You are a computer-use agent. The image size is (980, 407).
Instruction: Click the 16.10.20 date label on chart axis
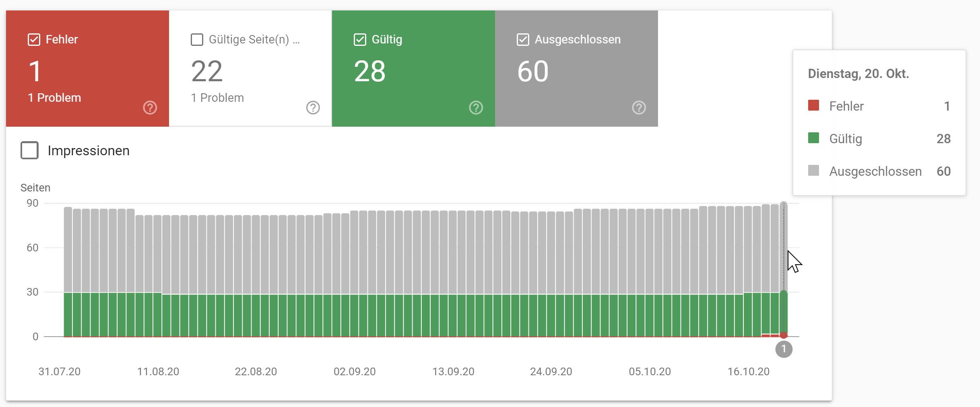749,372
